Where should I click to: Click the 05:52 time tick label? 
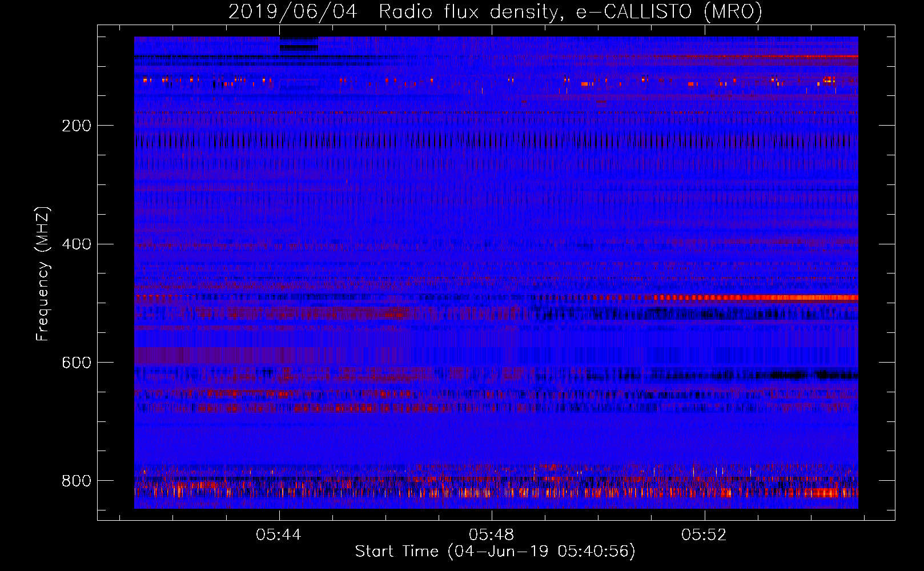tap(704, 535)
